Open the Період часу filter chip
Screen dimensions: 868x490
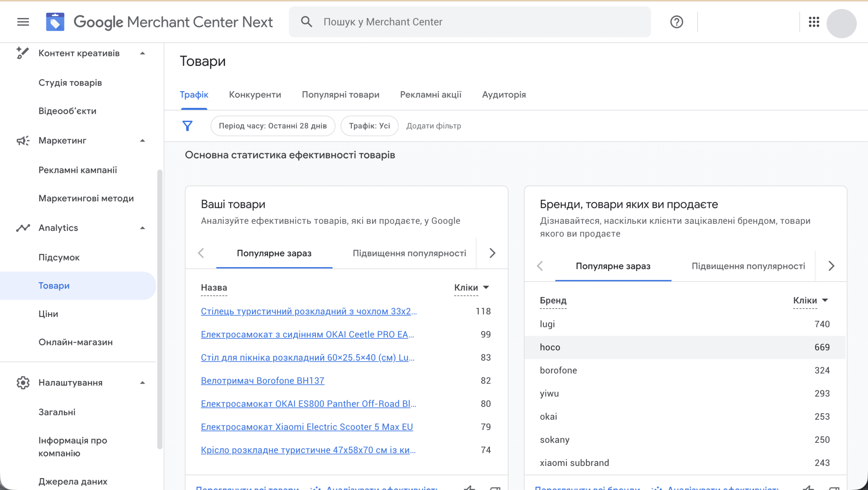click(273, 126)
